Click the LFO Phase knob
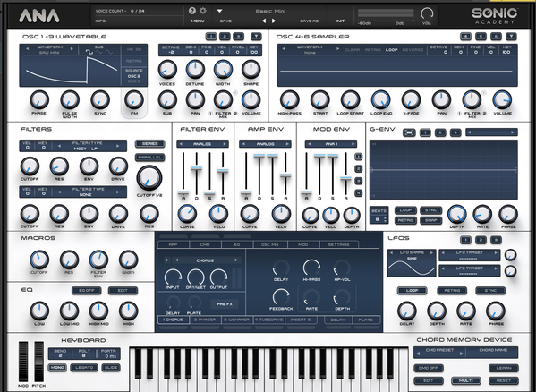This screenshot has width=536, height=392. 496,311
